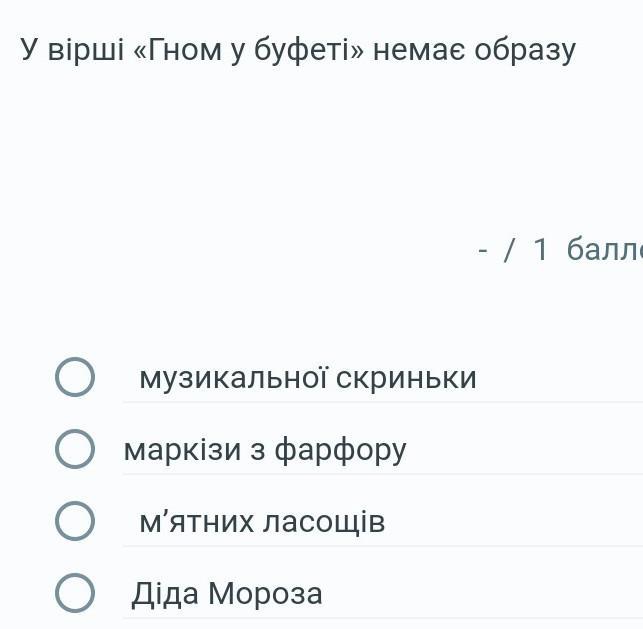Click the «музикальної скриньки» answer text
The width and height of the screenshot is (643, 629).
307,378
